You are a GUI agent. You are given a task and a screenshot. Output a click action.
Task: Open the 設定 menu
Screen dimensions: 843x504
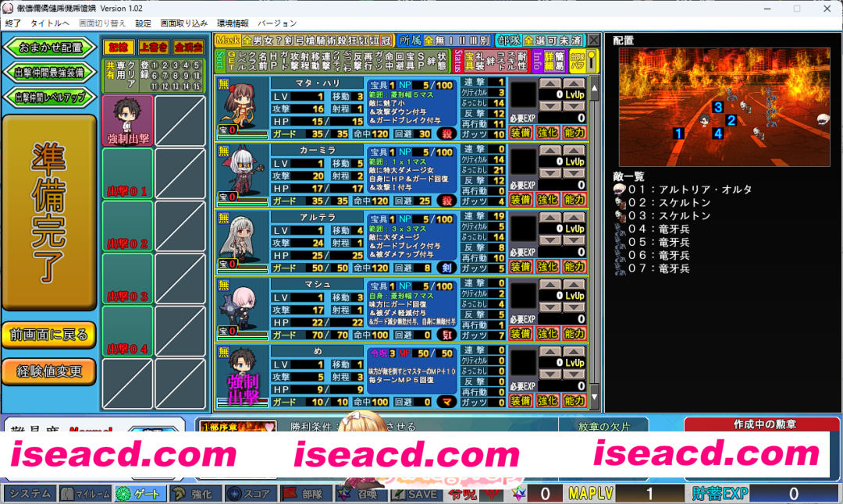tap(143, 23)
